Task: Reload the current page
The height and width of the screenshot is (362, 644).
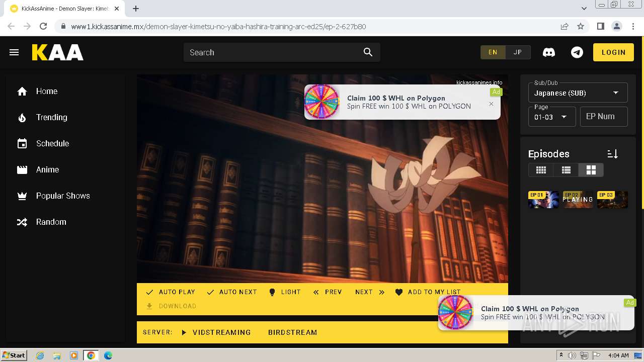Action: tap(43, 26)
